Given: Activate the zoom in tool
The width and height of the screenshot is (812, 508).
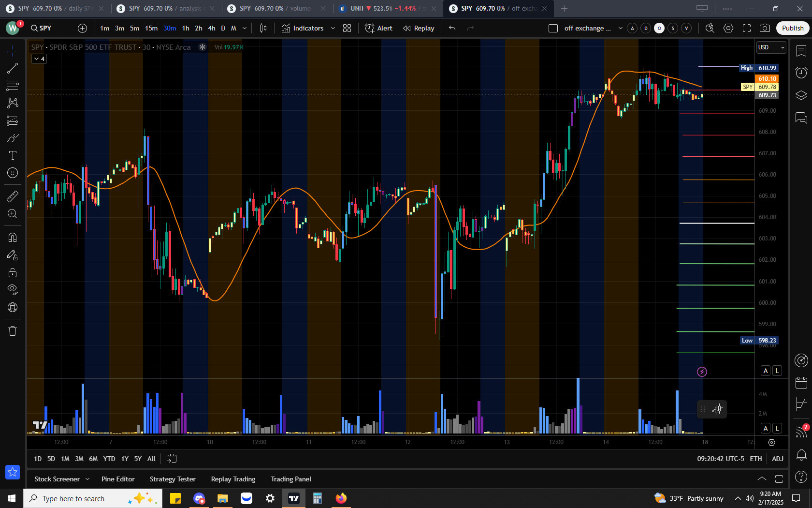Looking at the screenshot, I should click(x=13, y=213).
